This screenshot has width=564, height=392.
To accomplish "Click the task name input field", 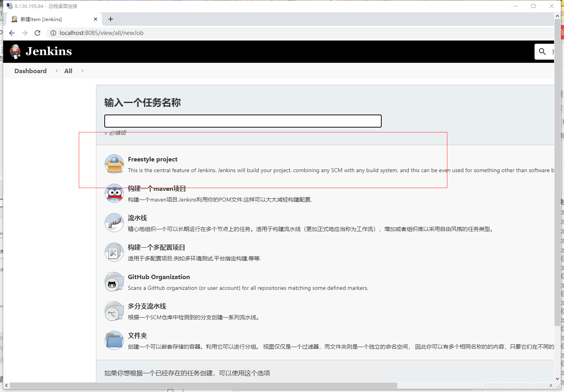I will 243,121.
